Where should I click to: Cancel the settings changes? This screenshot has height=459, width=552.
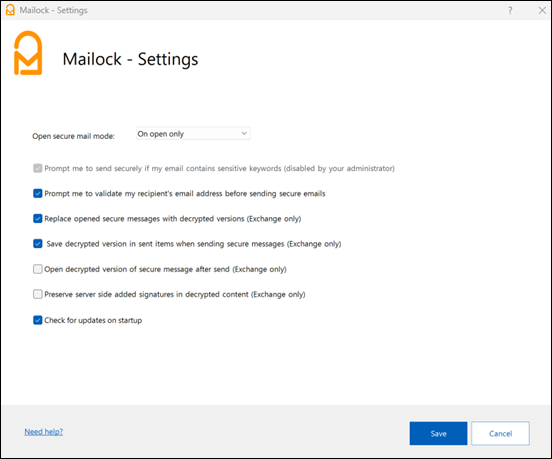click(500, 433)
